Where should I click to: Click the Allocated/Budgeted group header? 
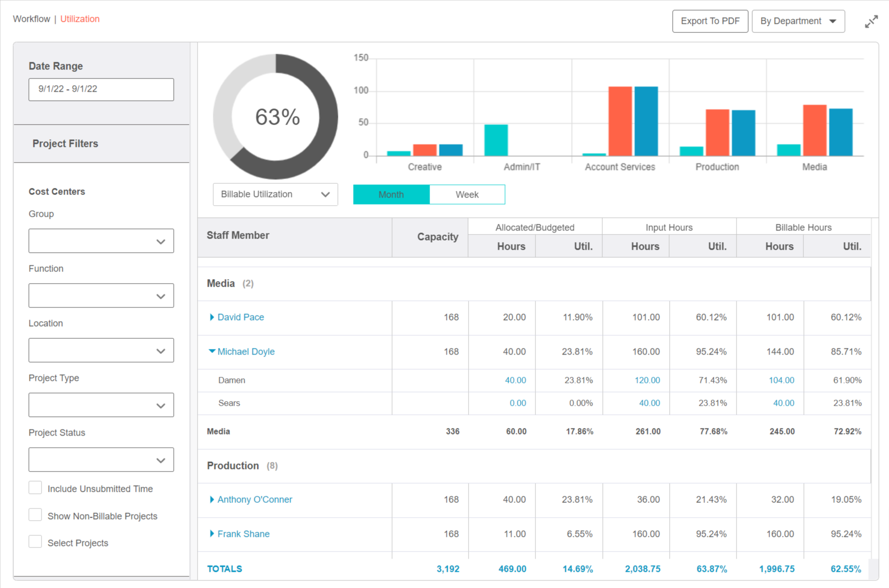pyautogui.click(x=535, y=227)
